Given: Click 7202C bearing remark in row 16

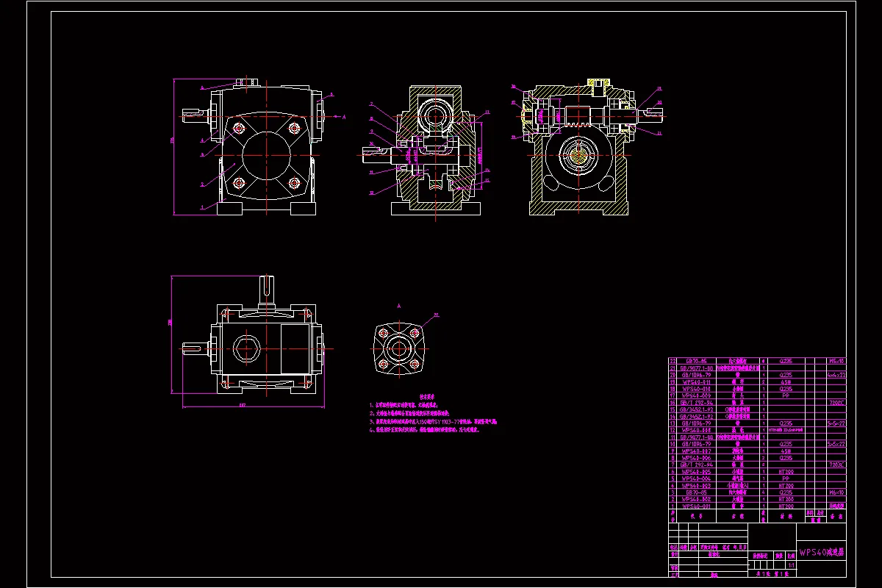Looking at the screenshot, I should pyautogui.click(x=836, y=403).
